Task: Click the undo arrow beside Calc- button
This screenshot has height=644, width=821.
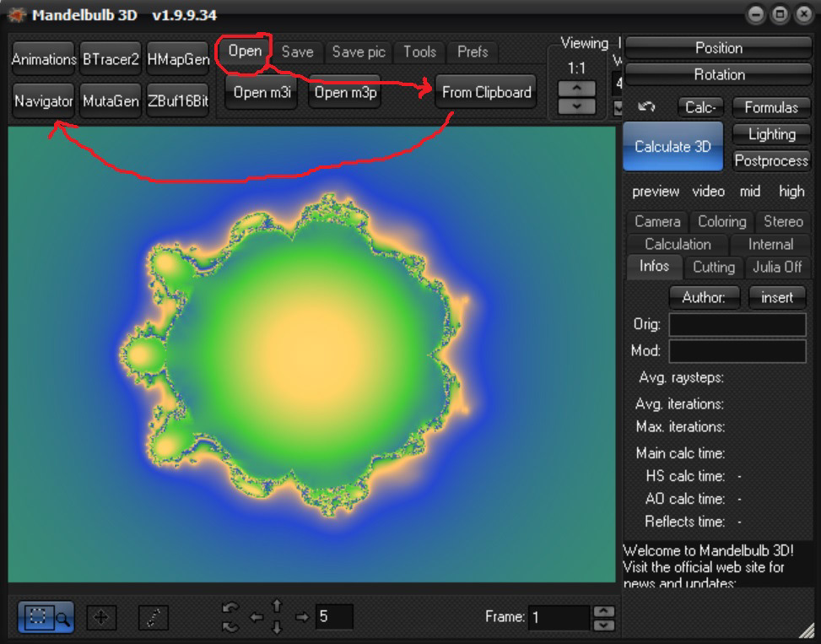Action: 647,107
